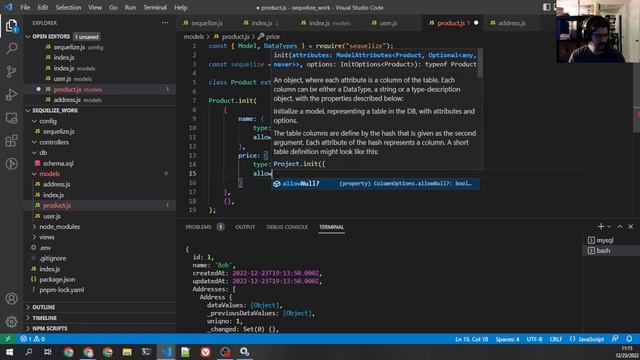Change the CRLF end of line sequence
640x360 pixels.
click(556, 339)
